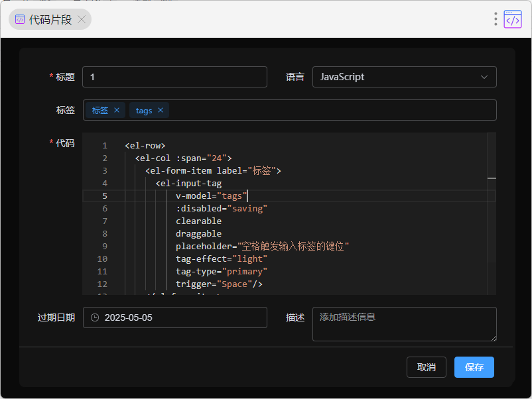Remove the tags tag chip
The width and height of the screenshot is (532, 399).
161,110
